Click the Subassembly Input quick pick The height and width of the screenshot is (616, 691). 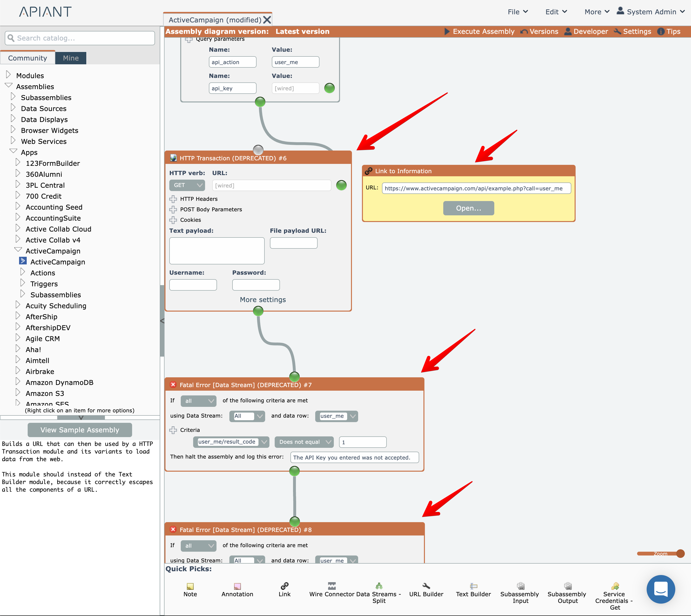click(x=520, y=586)
